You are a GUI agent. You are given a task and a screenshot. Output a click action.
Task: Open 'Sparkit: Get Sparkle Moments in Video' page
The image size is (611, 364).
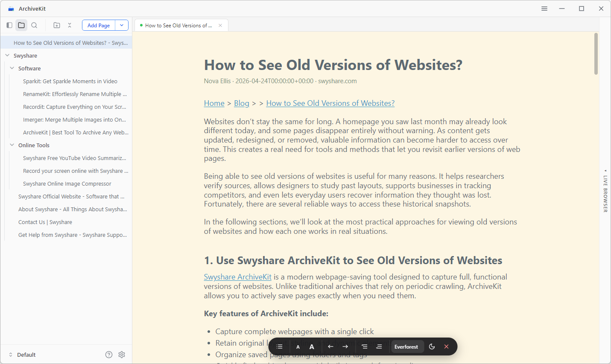pos(70,81)
